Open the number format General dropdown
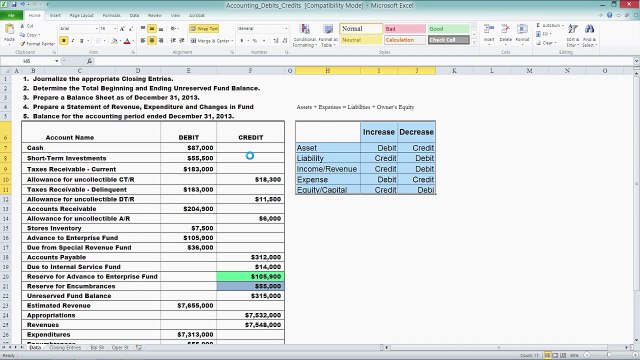 click(262, 29)
